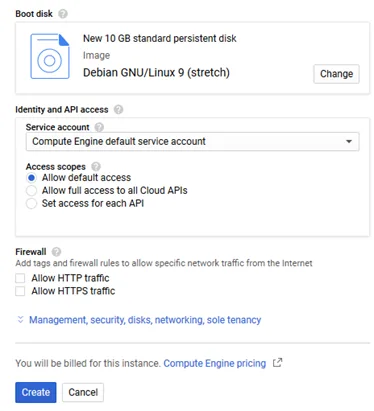The height and width of the screenshot is (411, 374).
Task: Click 'Debian GNU/Linux 9 (stretch)' image name
Action: coord(156,72)
